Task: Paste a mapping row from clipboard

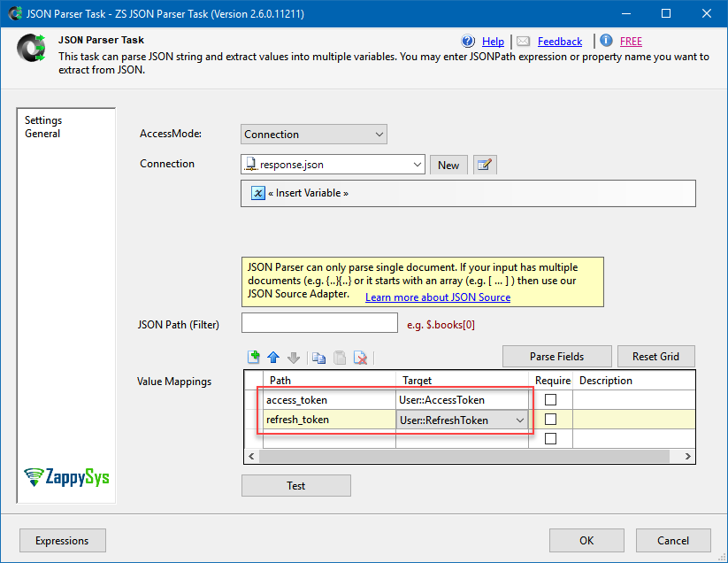Action: coord(340,358)
